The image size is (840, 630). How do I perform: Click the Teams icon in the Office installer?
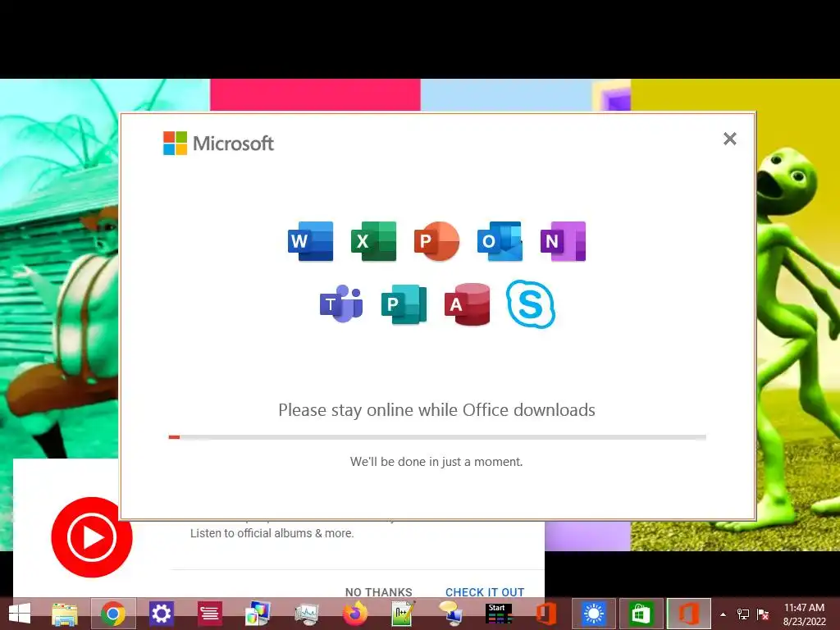tap(342, 304)
